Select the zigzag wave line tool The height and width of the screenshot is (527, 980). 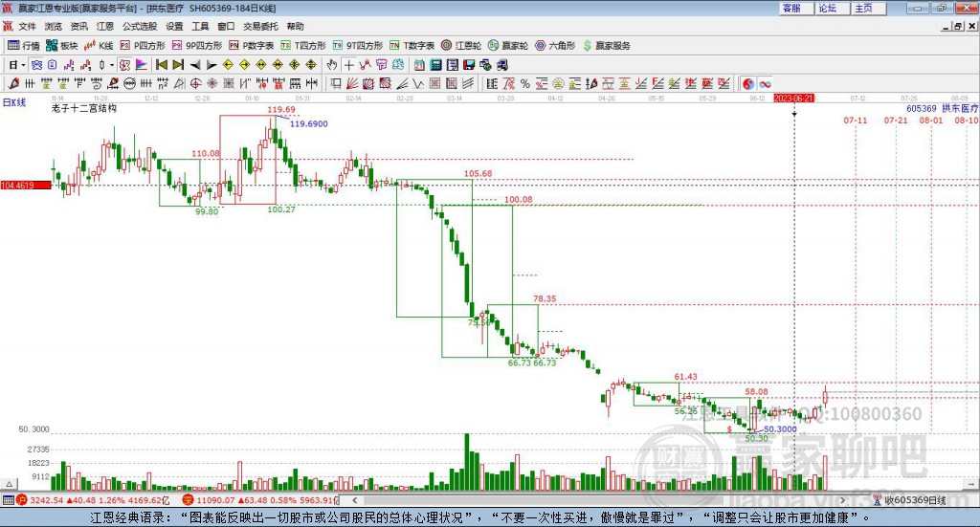pos(418,83)
